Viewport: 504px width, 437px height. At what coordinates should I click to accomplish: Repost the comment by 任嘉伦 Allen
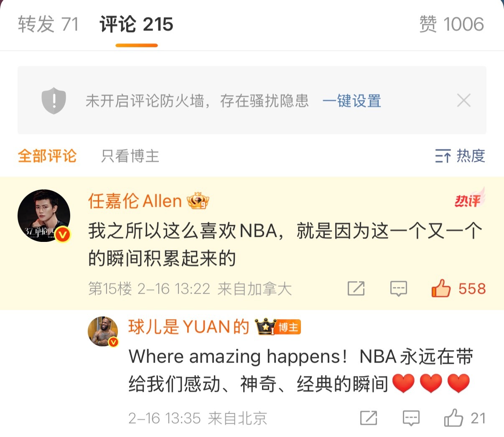(356, 289)
